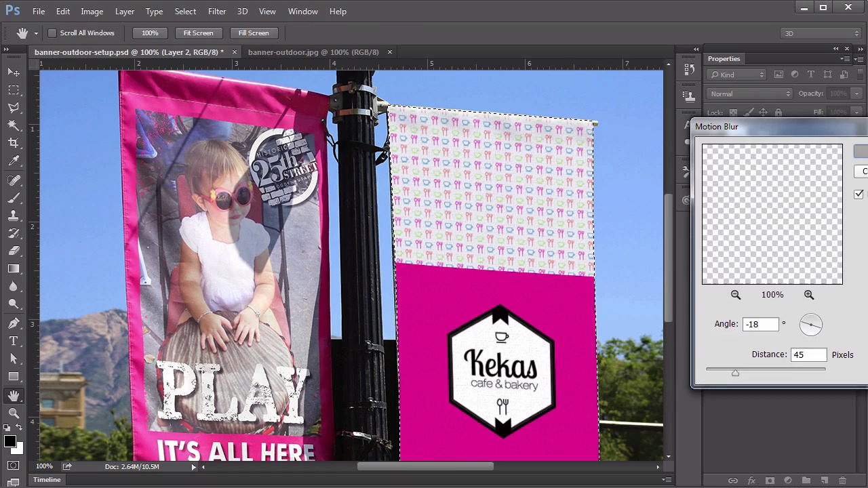868x488 pixels.
Task: Enable the Scroll All Windows checkbox
Action: coord(52,33)
